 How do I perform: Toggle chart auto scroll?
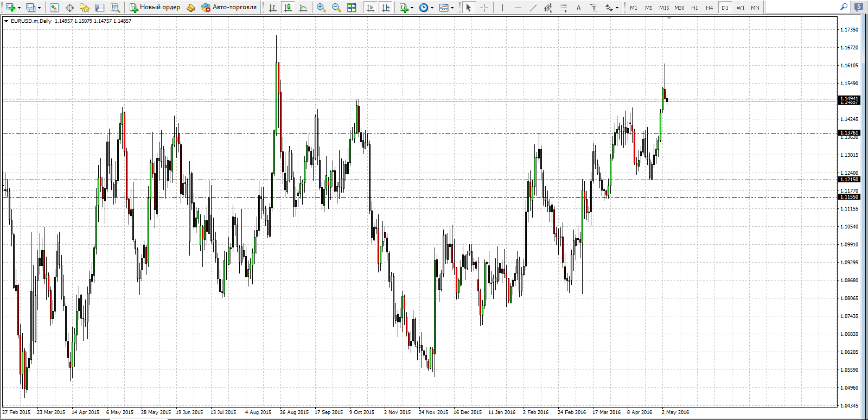(x=371, y=8)
